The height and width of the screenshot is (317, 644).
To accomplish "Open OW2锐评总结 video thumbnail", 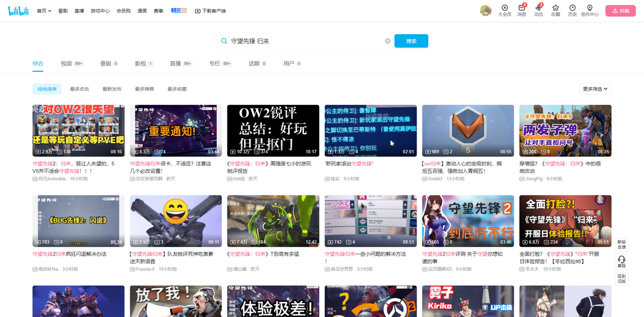I will pos(273,131).
